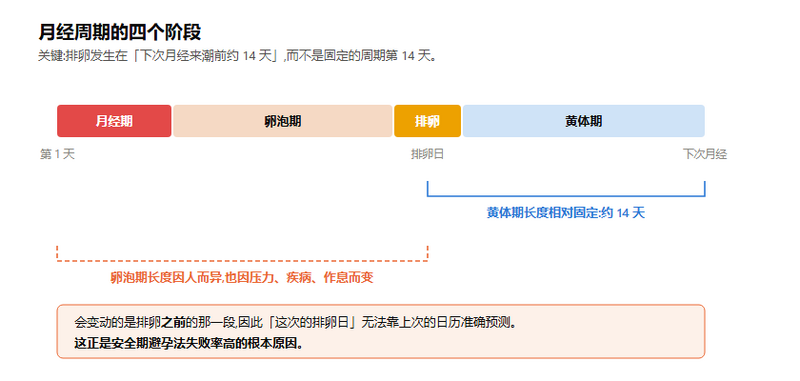Select the beige 卵泡期 phase block
This screenshot has height=381, width=800.
[283, 121]
